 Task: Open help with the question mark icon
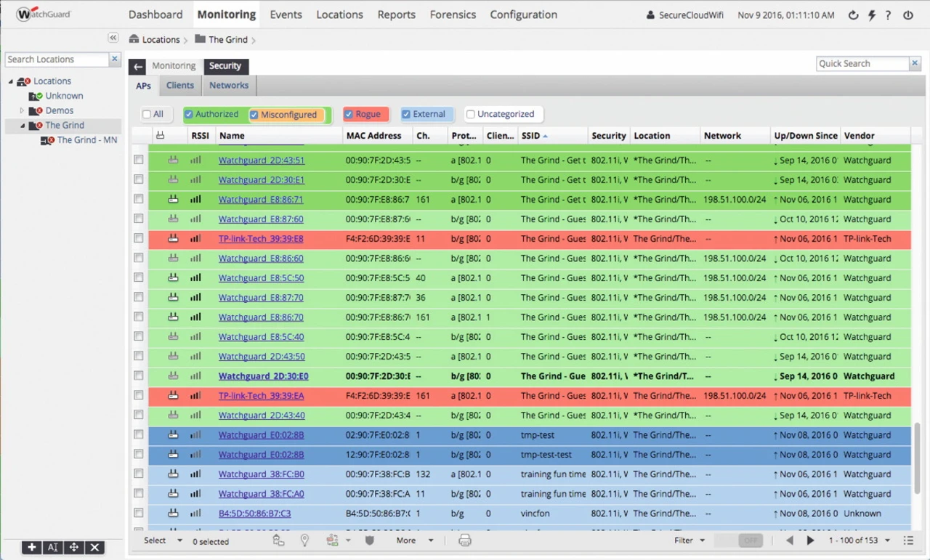pyautogui.click(x=888, y=15)
